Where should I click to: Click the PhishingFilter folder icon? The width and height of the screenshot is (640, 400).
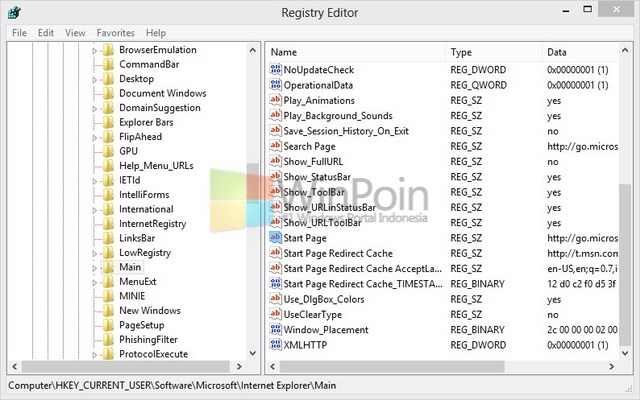(108, 340)
